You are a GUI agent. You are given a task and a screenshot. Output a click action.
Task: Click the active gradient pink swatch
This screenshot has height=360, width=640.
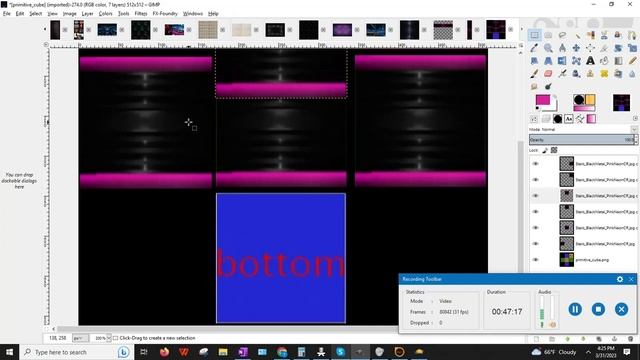tap(584, 109)
